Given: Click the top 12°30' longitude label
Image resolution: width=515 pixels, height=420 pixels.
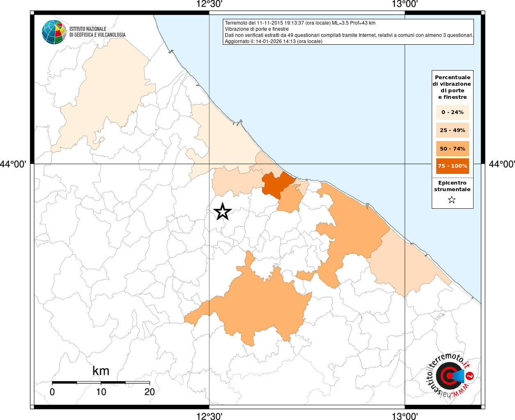Looking at the screenshot, I should [209, 5].
